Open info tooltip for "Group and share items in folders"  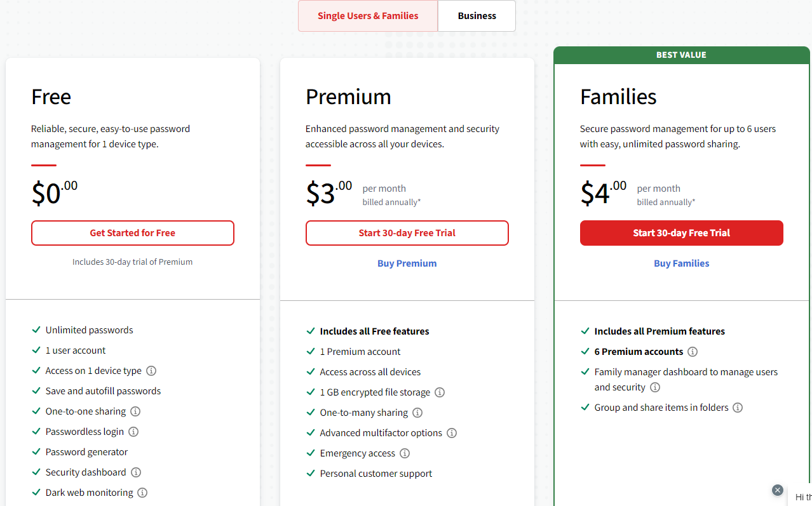pos(737,407)
